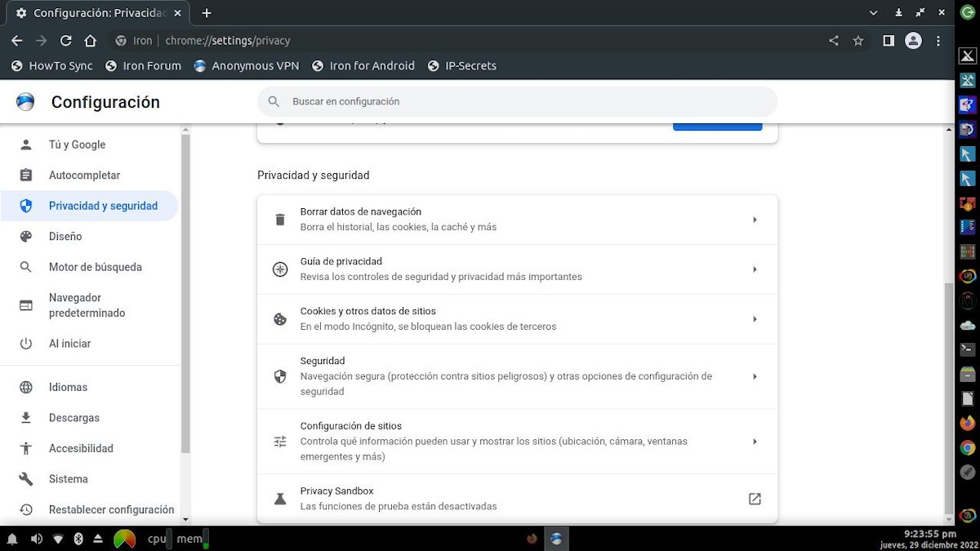
Task: Click the volume icon in the taskbar
Action: [36, 539]
